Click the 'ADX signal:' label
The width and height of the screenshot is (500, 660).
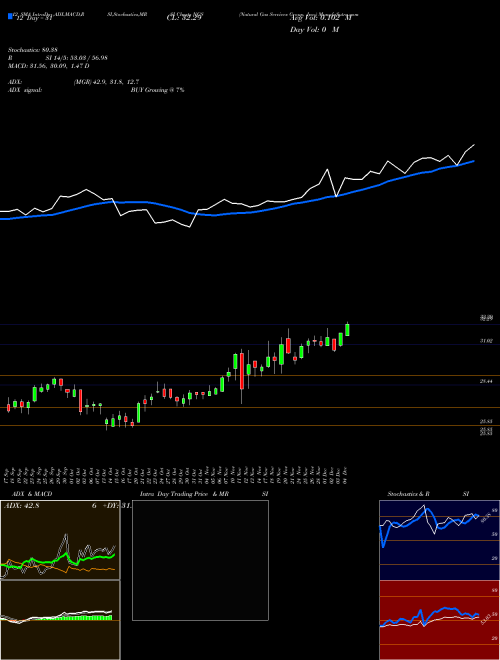25,90
